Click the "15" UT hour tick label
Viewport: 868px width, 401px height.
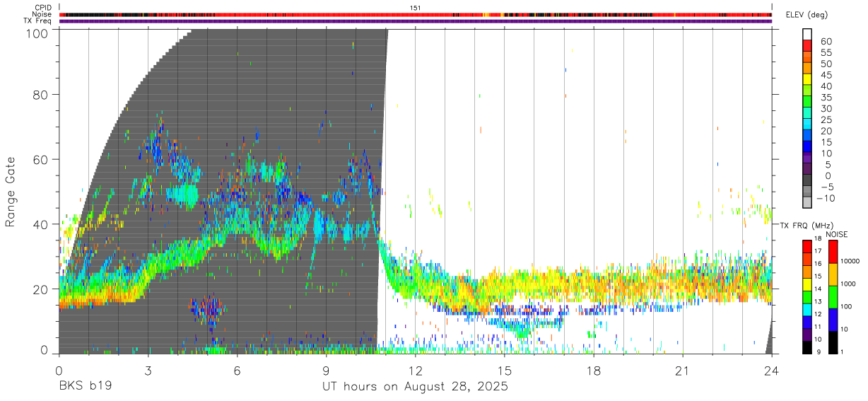click(504, 370)
